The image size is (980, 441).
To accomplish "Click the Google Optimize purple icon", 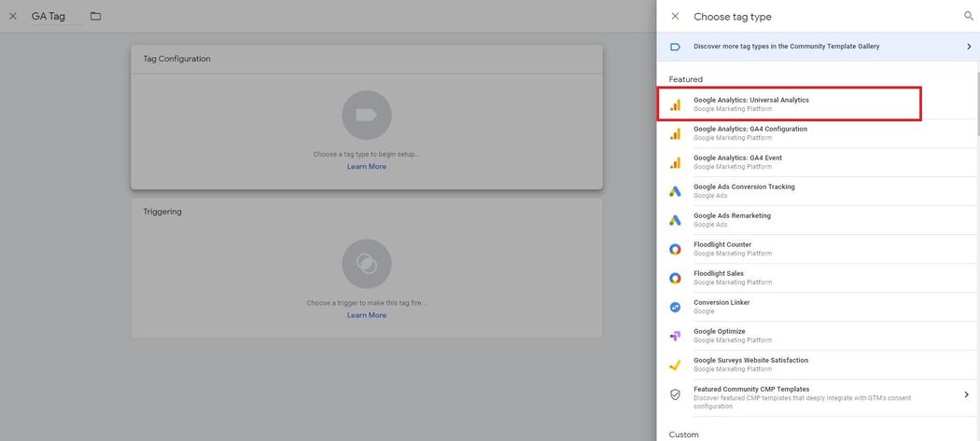I will click(x=675, y=336).
